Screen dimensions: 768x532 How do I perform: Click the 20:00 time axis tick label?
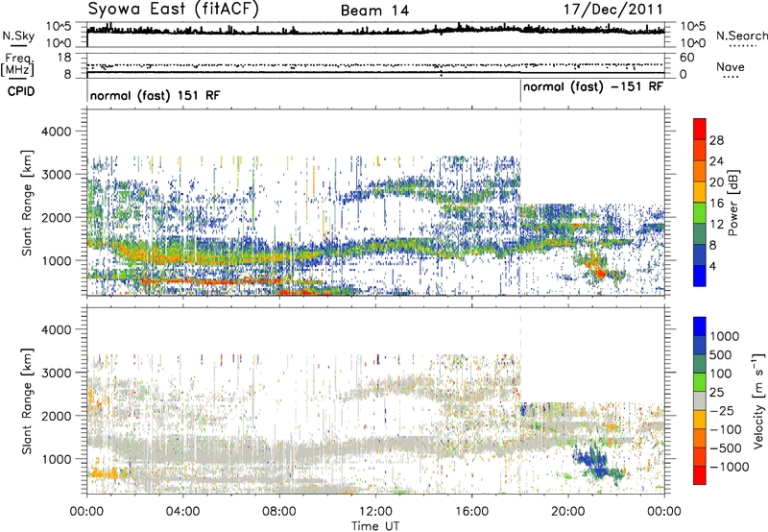(567, 512)
